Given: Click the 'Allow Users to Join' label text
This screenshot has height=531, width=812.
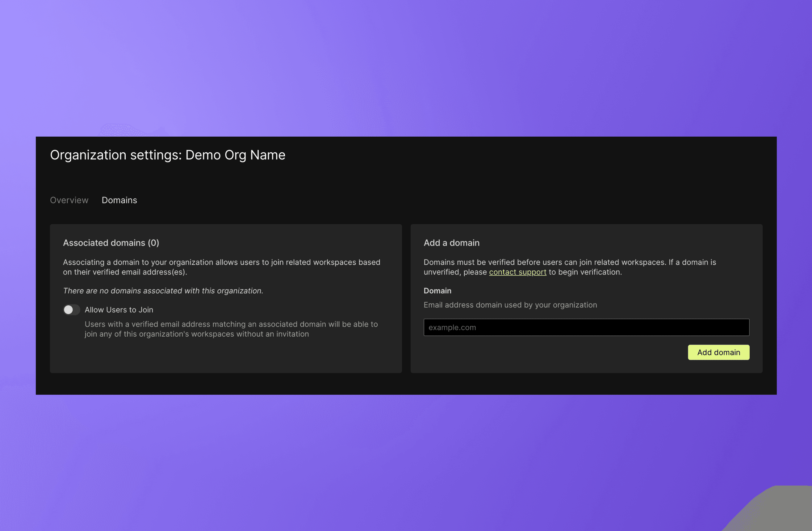Looking at the screenshot, I should [119, 310].
